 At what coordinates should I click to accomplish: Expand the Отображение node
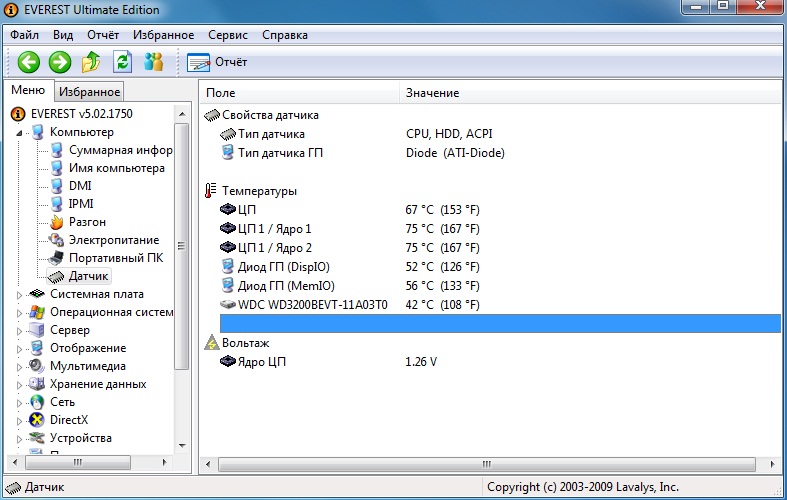[x=20, y=349]
